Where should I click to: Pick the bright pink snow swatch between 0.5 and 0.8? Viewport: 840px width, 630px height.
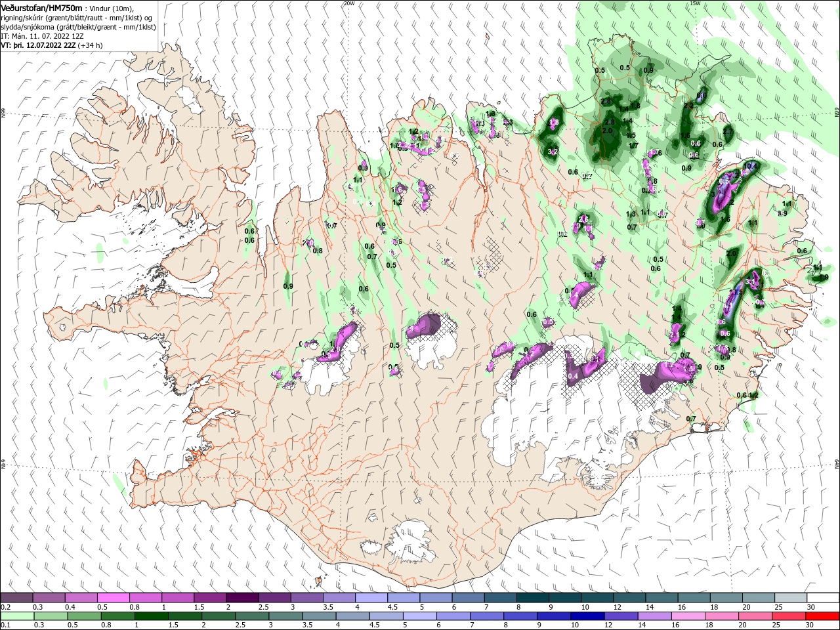pos(113,598)
